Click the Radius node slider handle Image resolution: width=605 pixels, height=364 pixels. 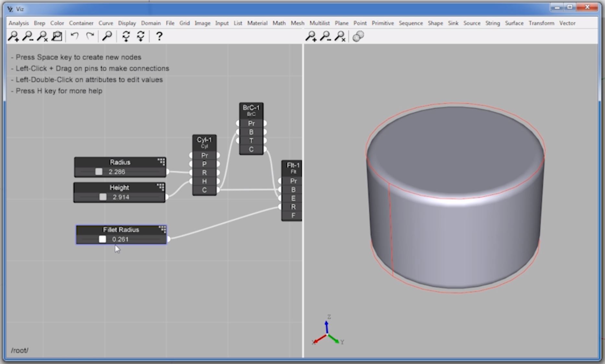(99, 172)
